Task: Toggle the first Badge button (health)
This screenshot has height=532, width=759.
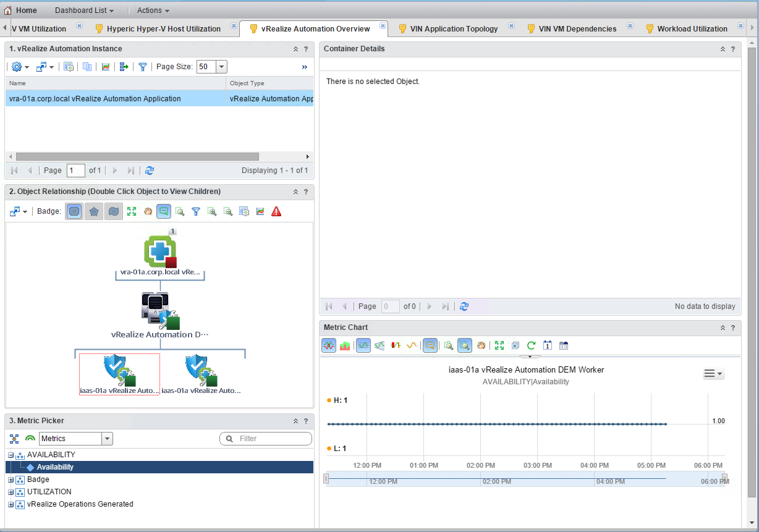Action: (74, 211)
